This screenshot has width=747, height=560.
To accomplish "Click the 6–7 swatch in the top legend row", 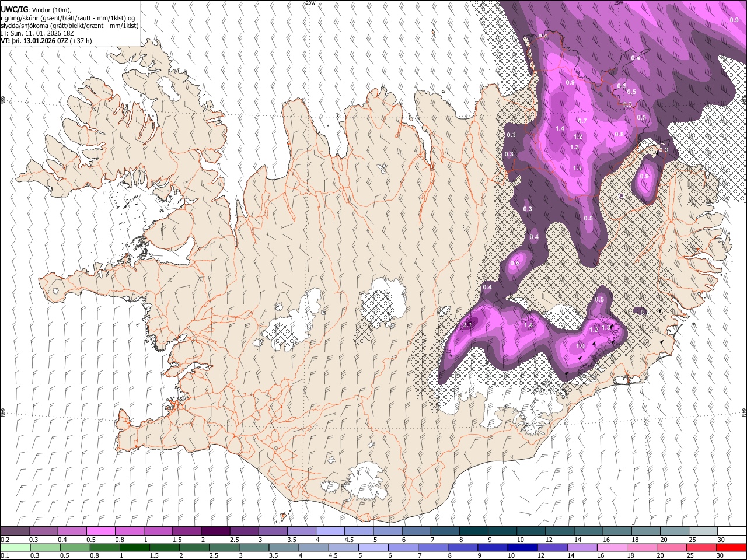I will (416, 531).
